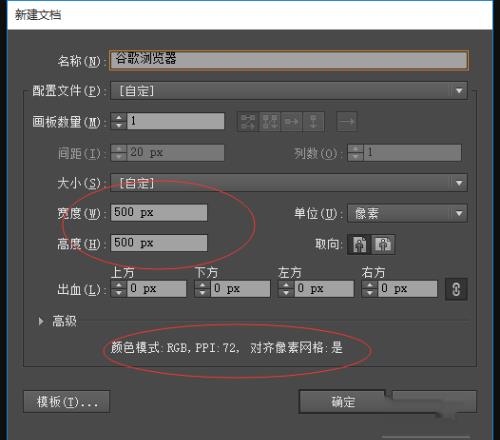Toggle the bleed link chain icon
The height and width of the screenshot is (440, 500).
coord(456,289)
